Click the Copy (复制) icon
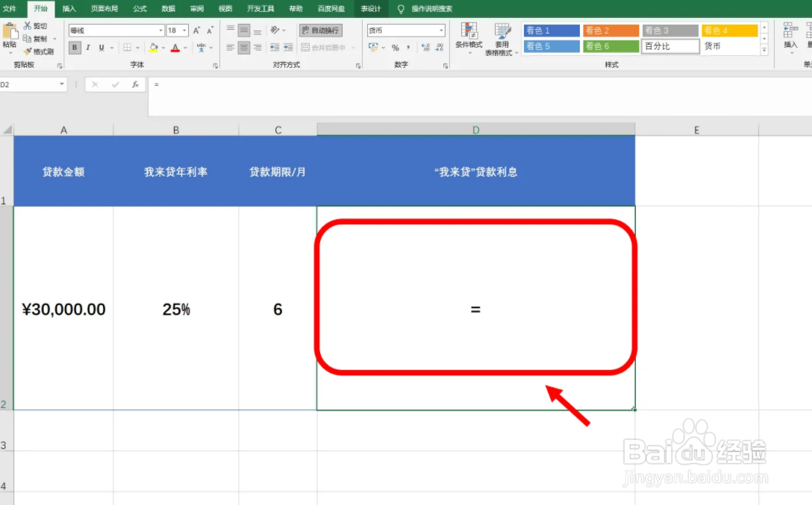Viewport: 812px width, 505px height. (x=28, y=38)
